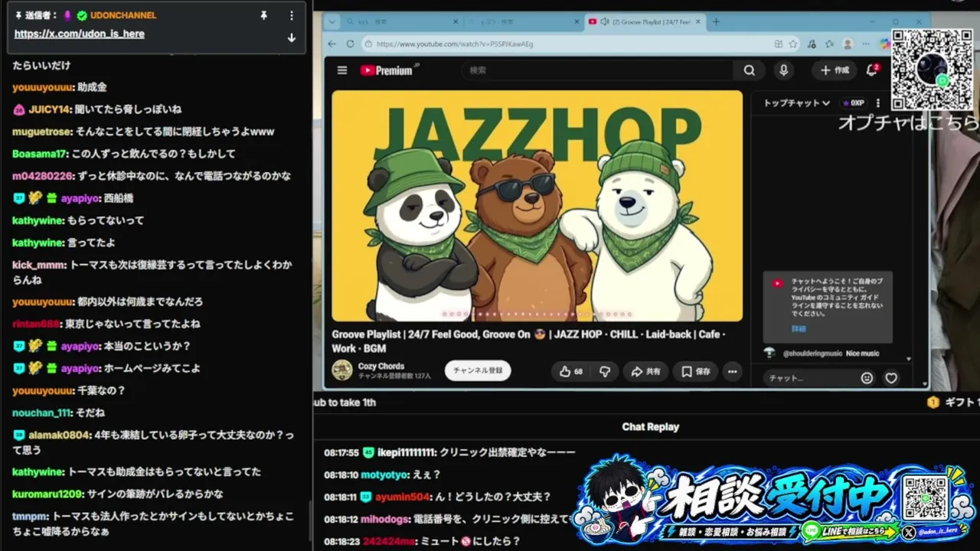Open the Cozy Chords channel name

coord(381,366)
